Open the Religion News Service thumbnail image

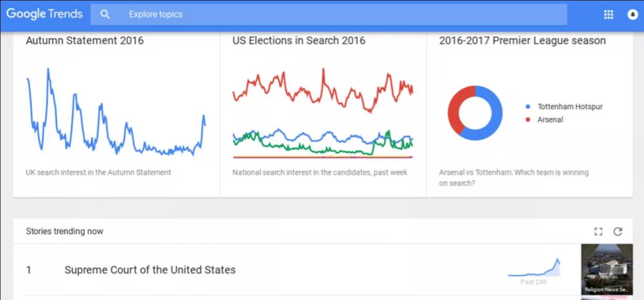pos(606,269)
